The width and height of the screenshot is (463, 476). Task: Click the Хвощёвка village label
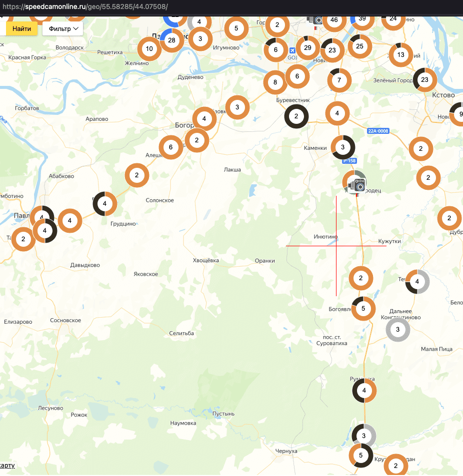205,260
